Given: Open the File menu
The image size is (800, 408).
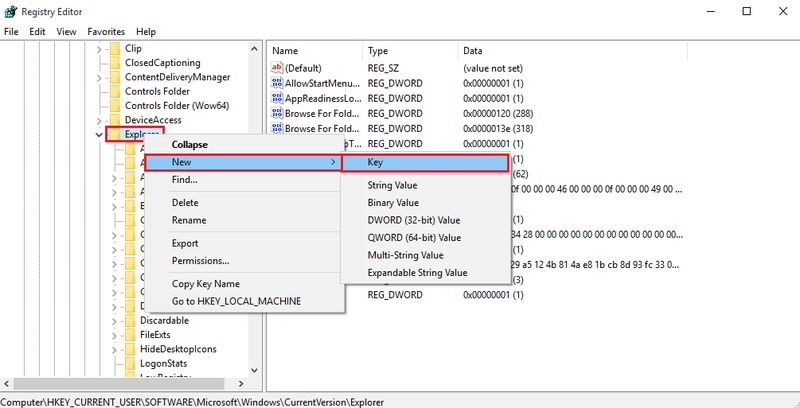Looking at the screenshot, I should pos(11,32).
